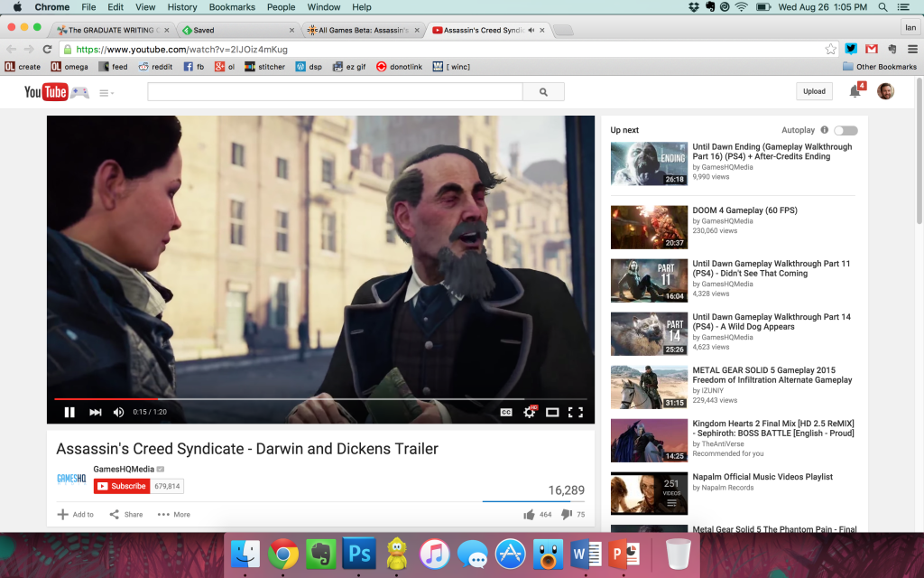924x578 pixels.
Task: Click Dropbox menu bar icon
Action: coord(694,7)
